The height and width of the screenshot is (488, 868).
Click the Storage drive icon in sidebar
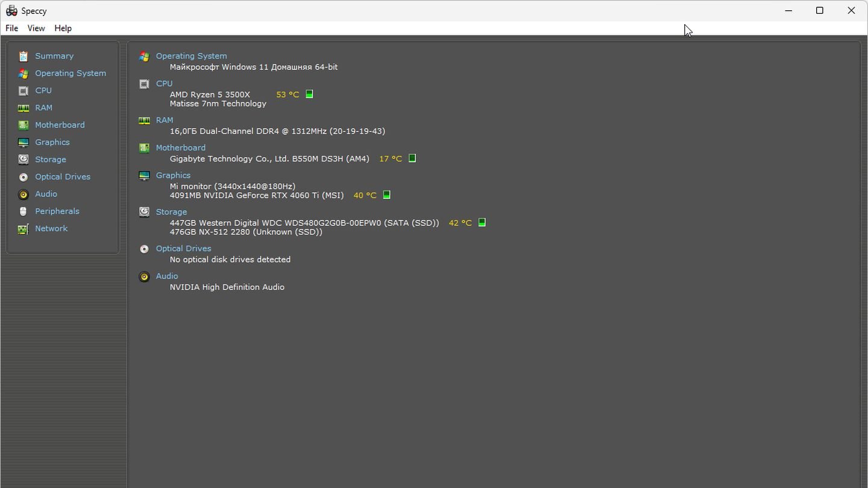pos(23,160)
